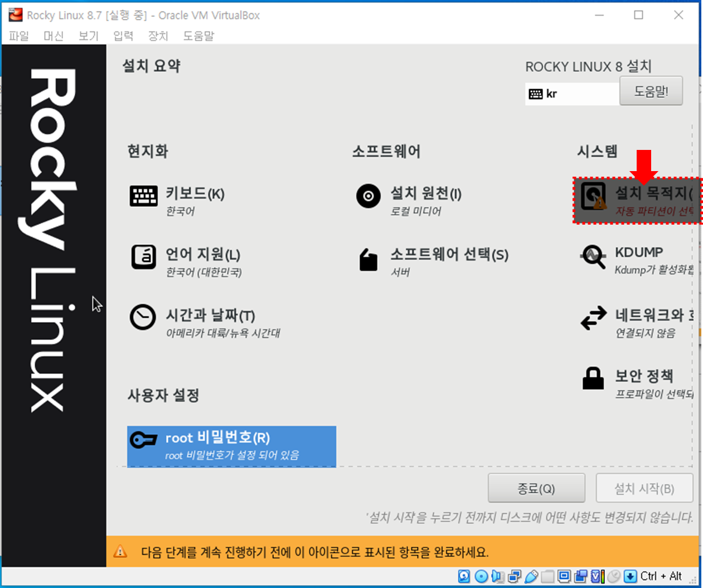
Task: Open the 파일 menu
Action: (19, 36)
